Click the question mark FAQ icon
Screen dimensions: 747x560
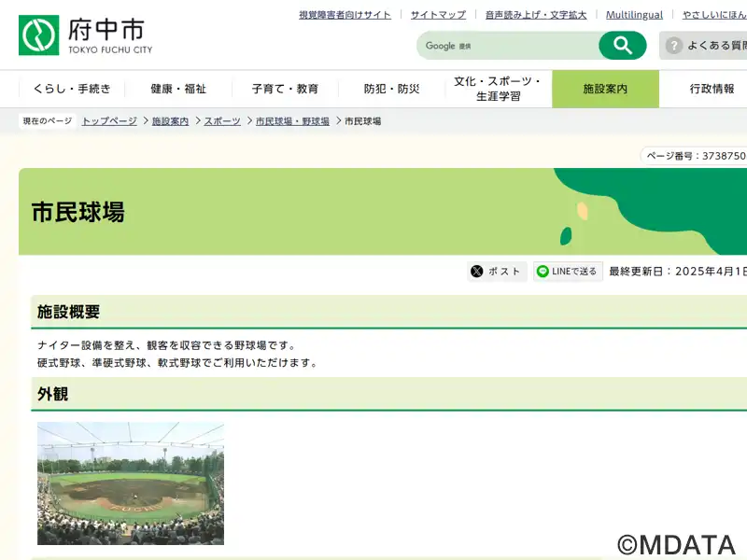tap(673, 46)
